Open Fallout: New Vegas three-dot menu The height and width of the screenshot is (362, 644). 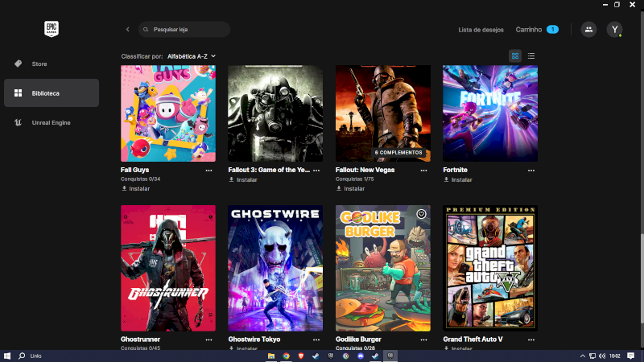[x=423, y=171]
